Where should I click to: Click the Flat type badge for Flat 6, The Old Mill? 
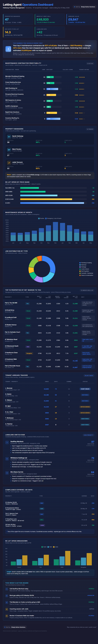pyautogui.click(x=28, y=303)
